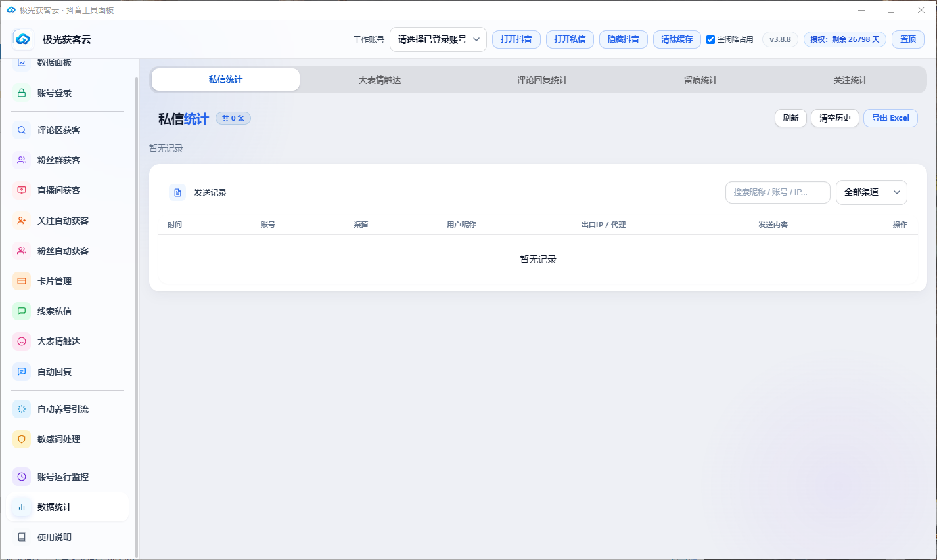This screenshot has height=560, width=937.
Task: Open the 全部渠道 channel filter dropdown
Action: pos(871,192)
